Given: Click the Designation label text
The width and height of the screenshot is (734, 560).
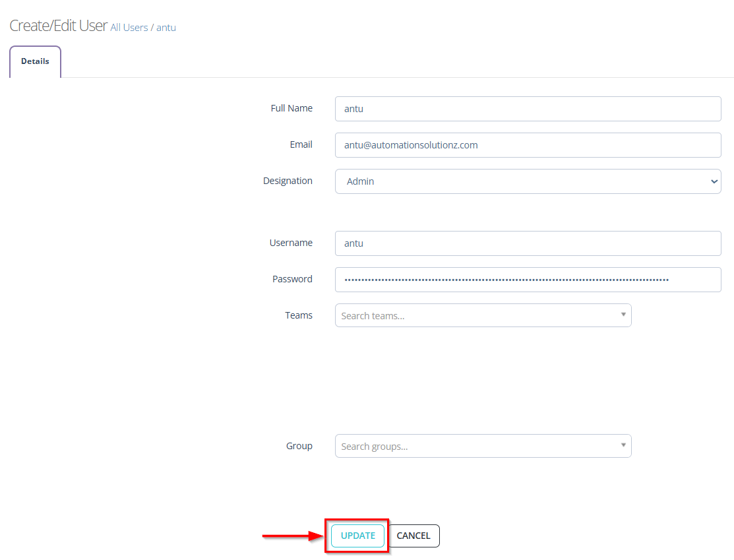Looking at the screenshot, I should (x=288, y=181).
